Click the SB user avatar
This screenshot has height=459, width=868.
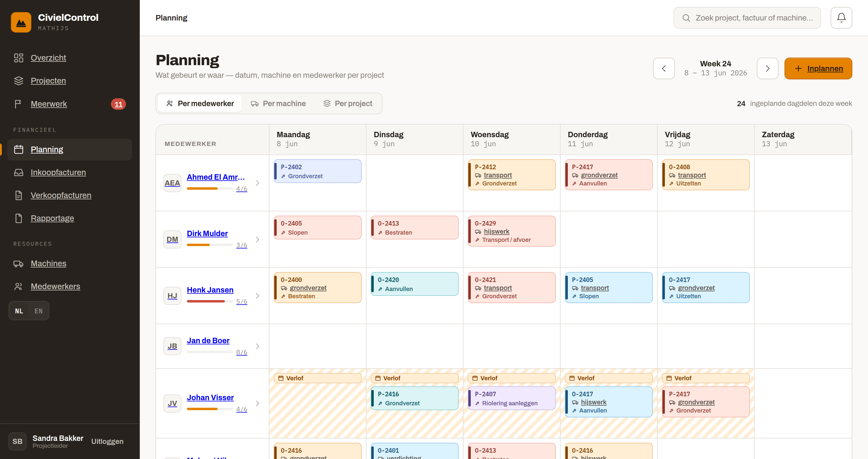coord(17,442)
